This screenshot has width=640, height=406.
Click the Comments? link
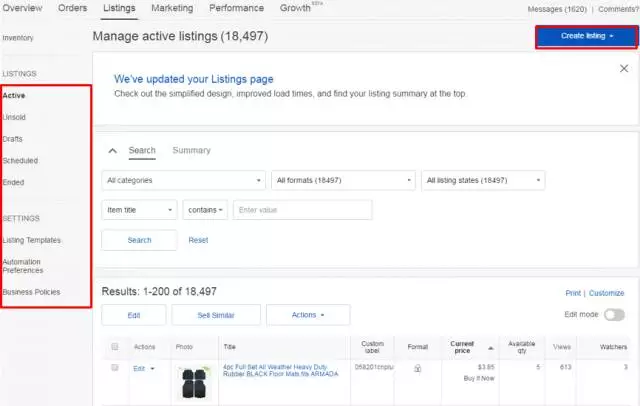click(x=618, y=9)
